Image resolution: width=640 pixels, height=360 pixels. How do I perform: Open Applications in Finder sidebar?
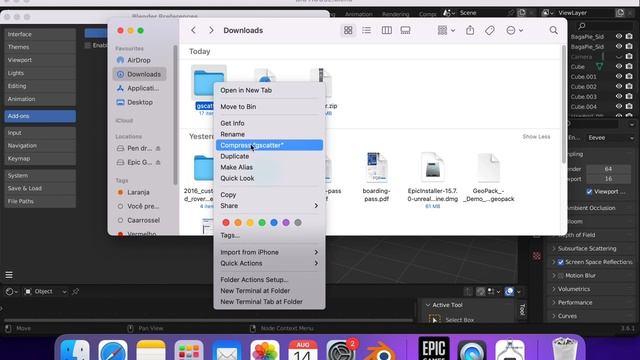[x=139, y=88]
